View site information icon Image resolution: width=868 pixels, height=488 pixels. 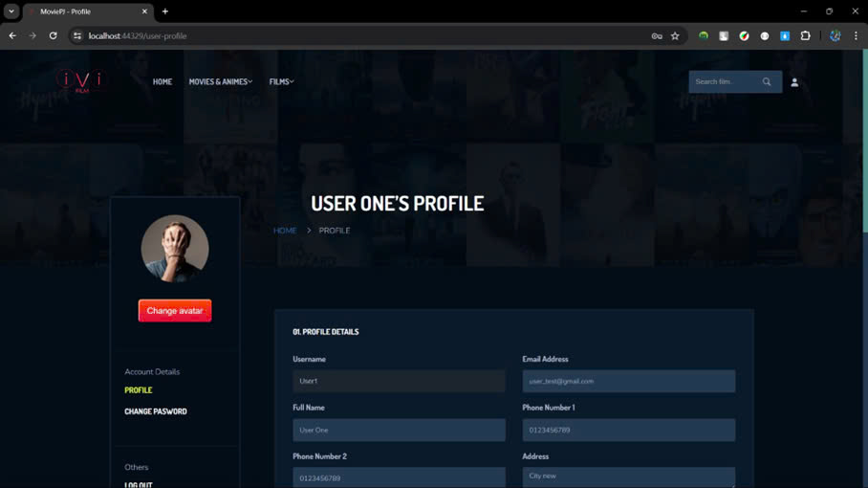(77, 36)
